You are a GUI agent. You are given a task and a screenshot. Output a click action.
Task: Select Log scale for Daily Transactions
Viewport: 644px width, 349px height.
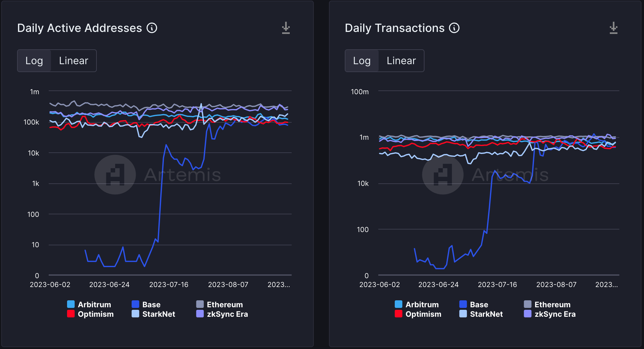point(362,61)
